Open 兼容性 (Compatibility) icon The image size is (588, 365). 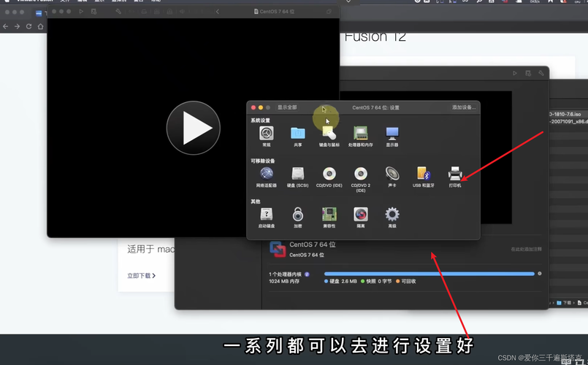[329, 215]
